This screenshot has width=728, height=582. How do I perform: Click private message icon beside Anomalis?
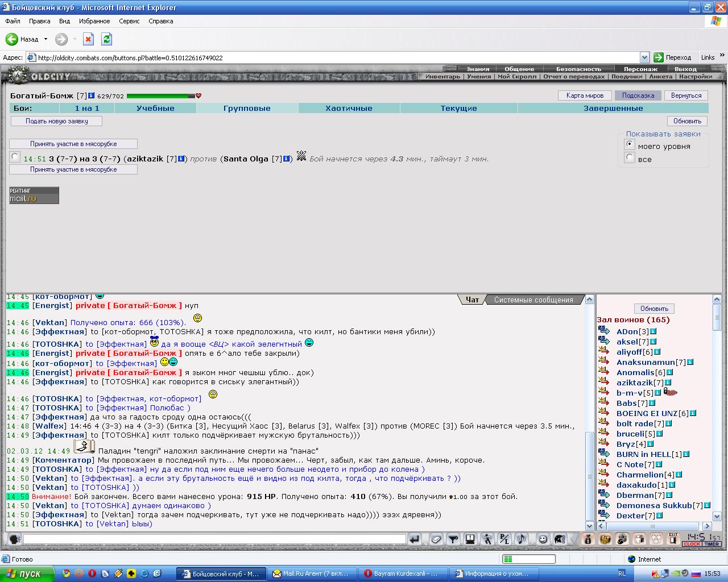click(x=603, y=372)
